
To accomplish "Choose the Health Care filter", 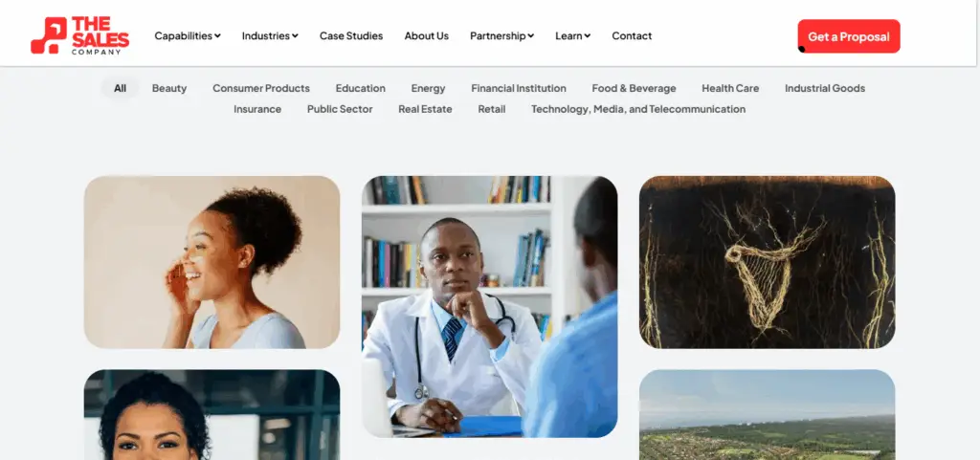I will [730, 89].
